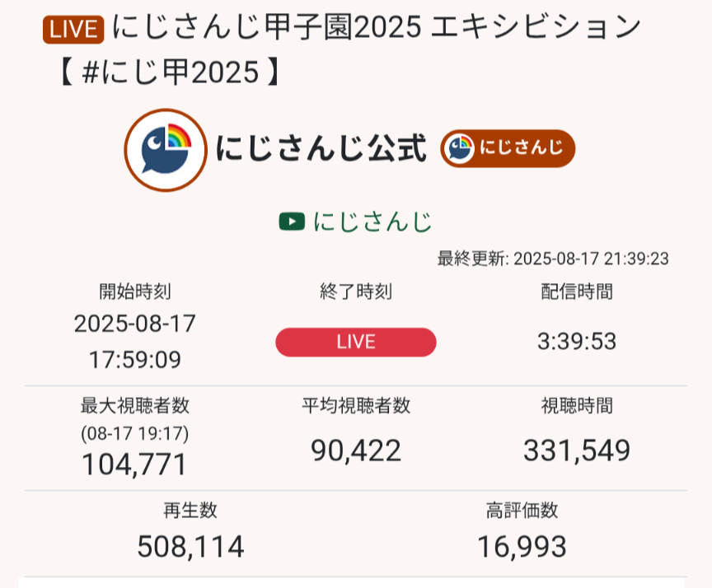Click the orange LIVE badge beside the title
The height and width of the screenshot is (588, 712).
[x=73, y=30]
